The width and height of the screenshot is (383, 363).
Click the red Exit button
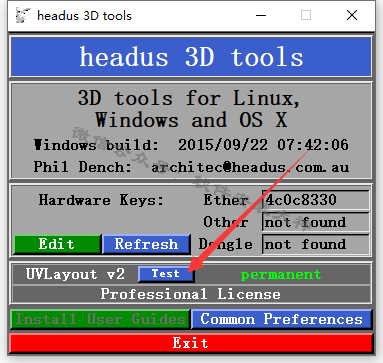[x=191, y=343]
